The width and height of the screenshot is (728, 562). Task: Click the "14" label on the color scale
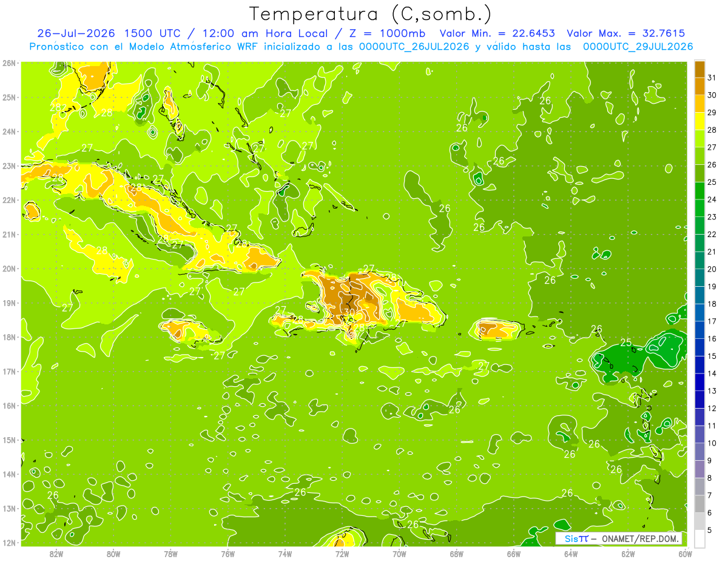click(x=712, y=373)
